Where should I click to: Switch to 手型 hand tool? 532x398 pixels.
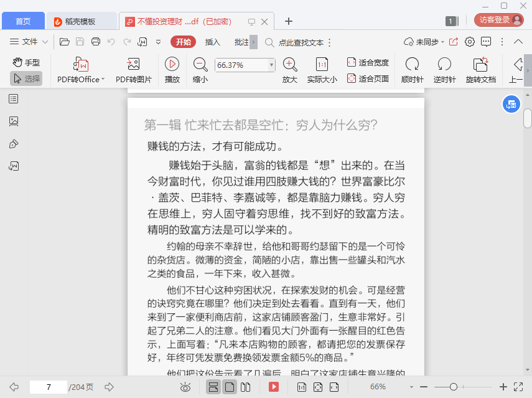[26, 62]
